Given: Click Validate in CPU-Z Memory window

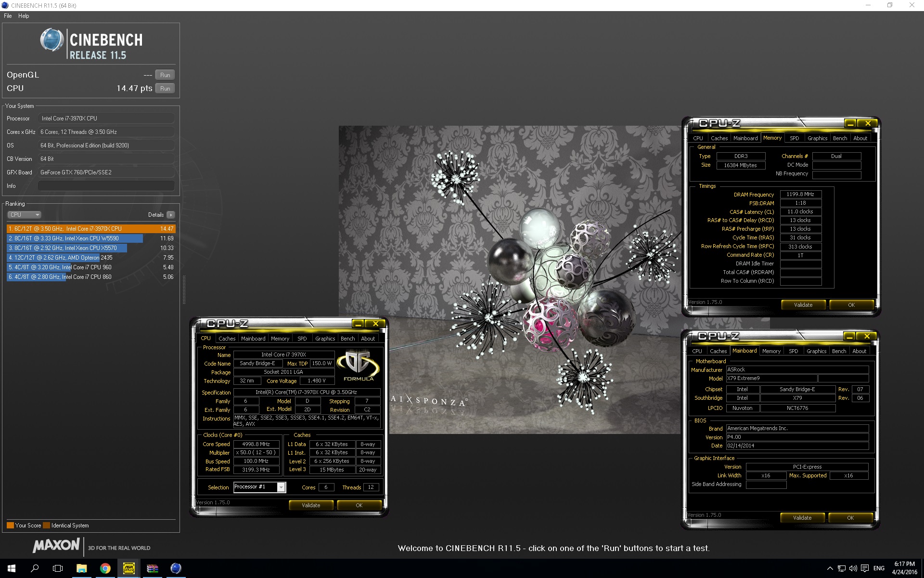Looking at the screenshot, I should 803,305.
